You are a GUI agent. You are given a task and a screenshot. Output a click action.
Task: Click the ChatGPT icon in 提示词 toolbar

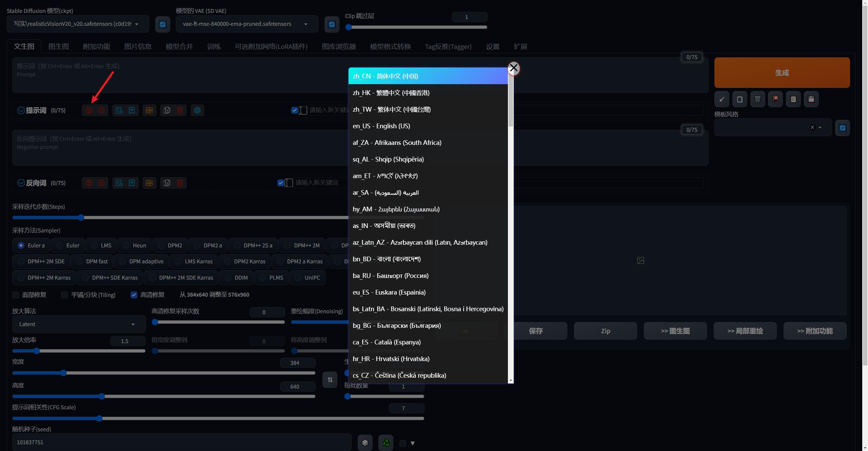[197, 110]
